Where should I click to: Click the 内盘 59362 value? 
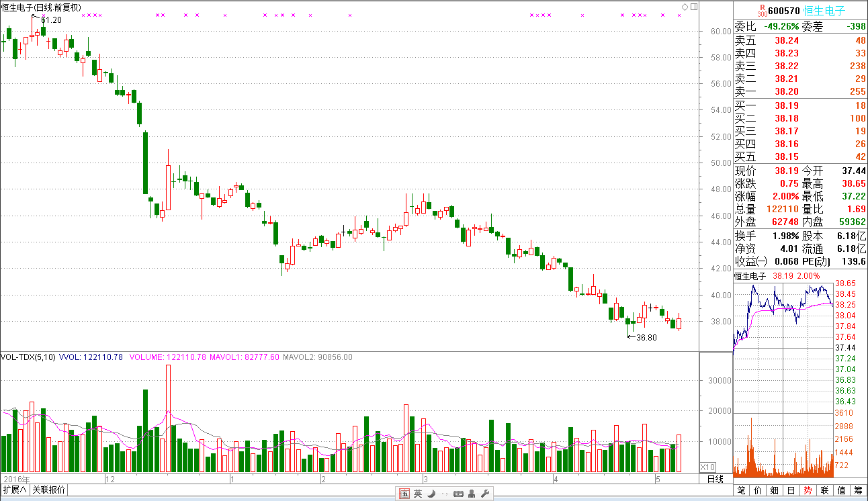point(851,222)
